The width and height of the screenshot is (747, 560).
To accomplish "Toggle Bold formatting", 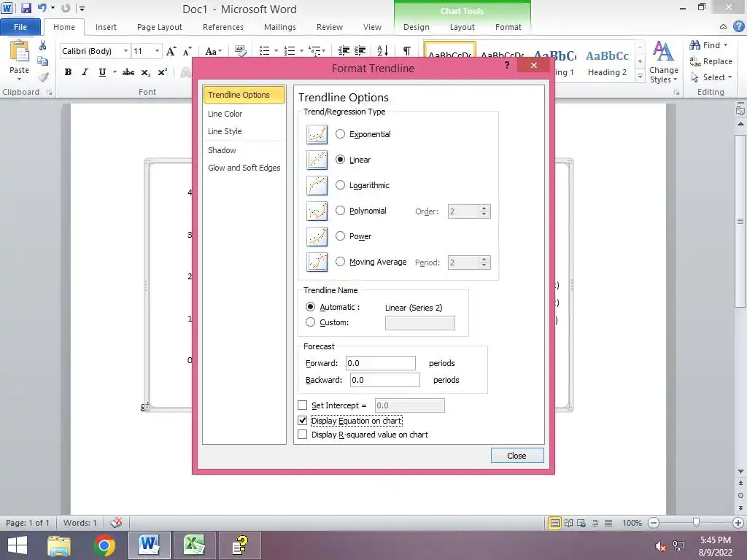I will [68, 72].
